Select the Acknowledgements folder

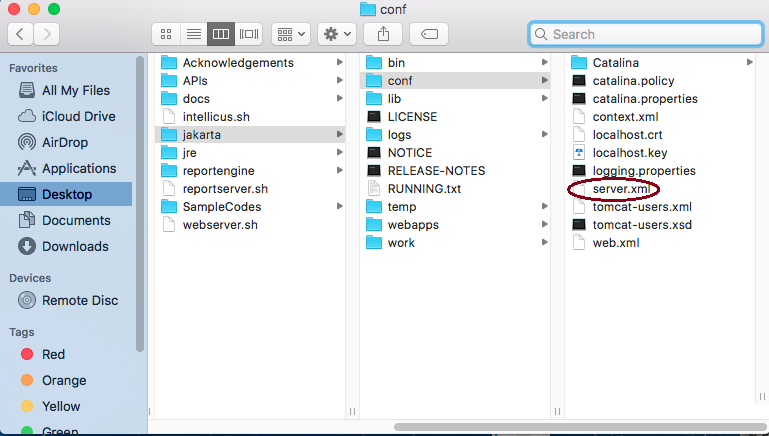click(250, 63)
